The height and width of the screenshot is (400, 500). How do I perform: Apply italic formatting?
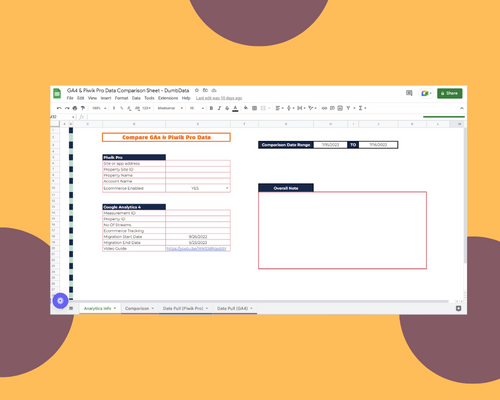tap(219, 108)
